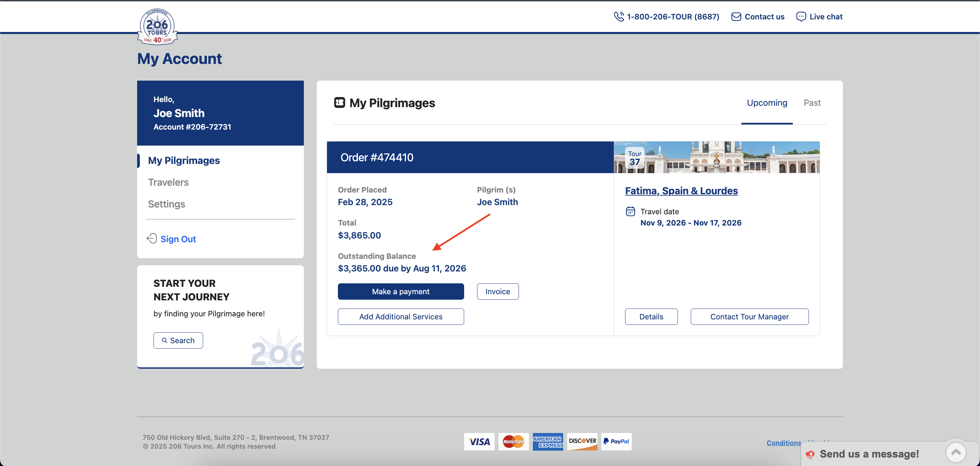
Task: Click the phone icon beside 1-800-206-TOUR
Action: pos(619,17)
